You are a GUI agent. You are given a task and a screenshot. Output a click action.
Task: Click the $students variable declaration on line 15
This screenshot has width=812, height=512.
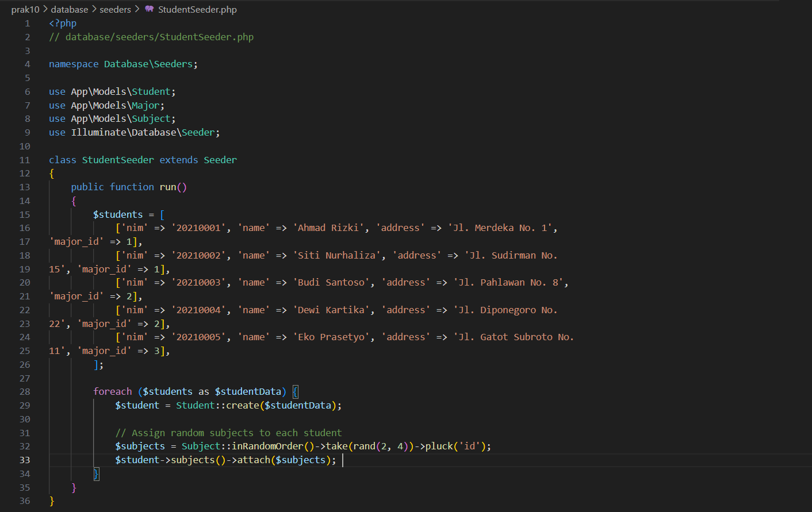click(x=118, y=215)
